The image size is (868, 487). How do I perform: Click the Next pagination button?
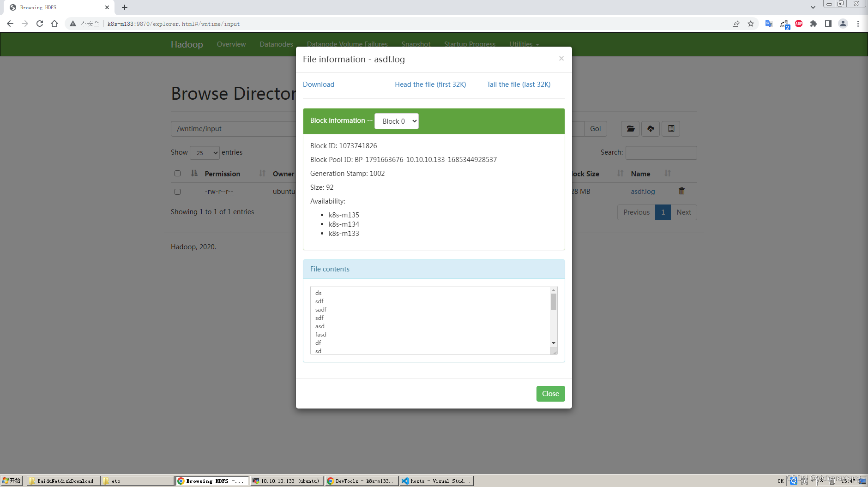click(684, 212)
